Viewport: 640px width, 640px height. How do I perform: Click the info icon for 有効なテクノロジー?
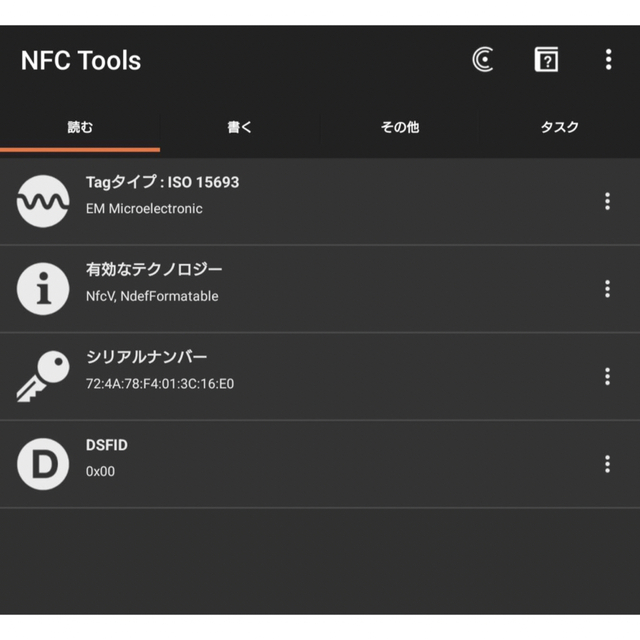(43, 289)
